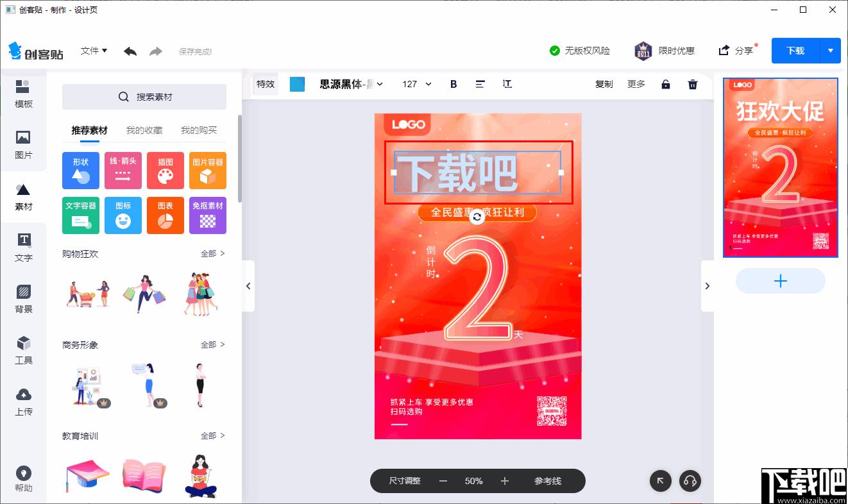
Task: Choose the 文字容器 text container category
Action: 81,215
